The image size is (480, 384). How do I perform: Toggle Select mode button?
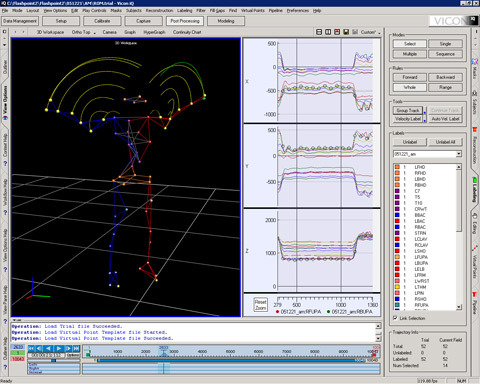410,44
